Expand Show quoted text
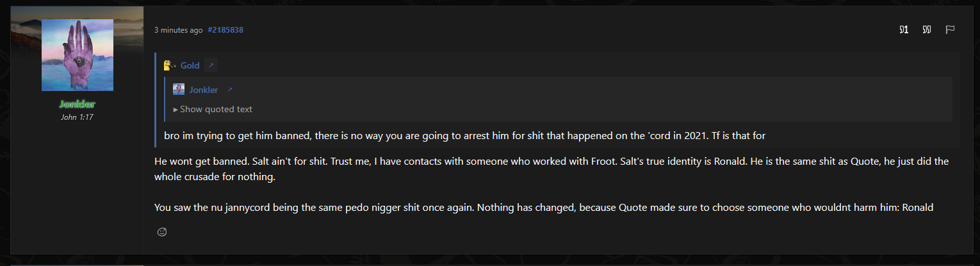This screenshot has width=980, height=266. tap(216, 109)
